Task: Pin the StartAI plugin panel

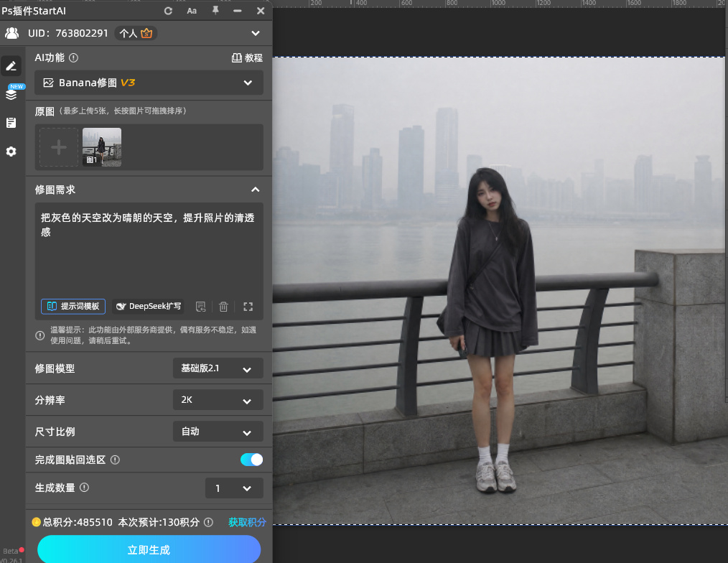Action: pos(215,10)
